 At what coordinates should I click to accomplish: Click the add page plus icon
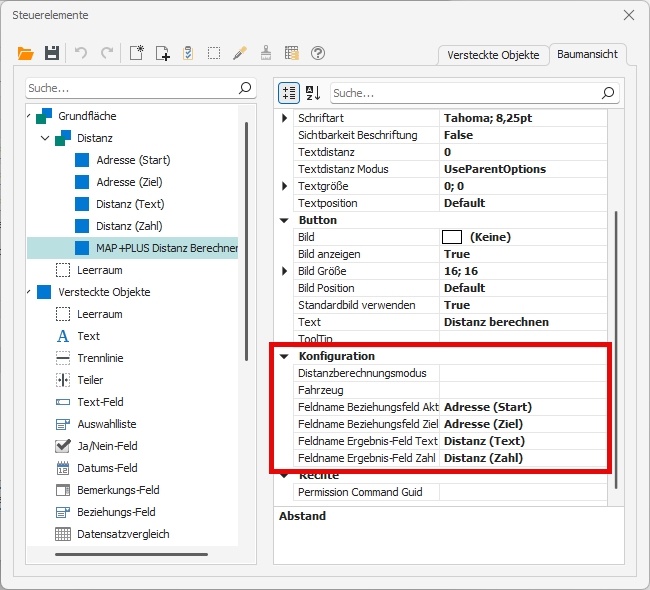pos(162,53)
